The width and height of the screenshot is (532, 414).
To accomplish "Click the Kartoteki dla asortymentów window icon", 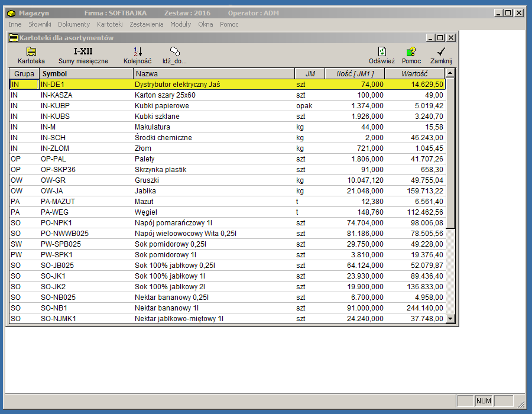I will tap(14, 38).
